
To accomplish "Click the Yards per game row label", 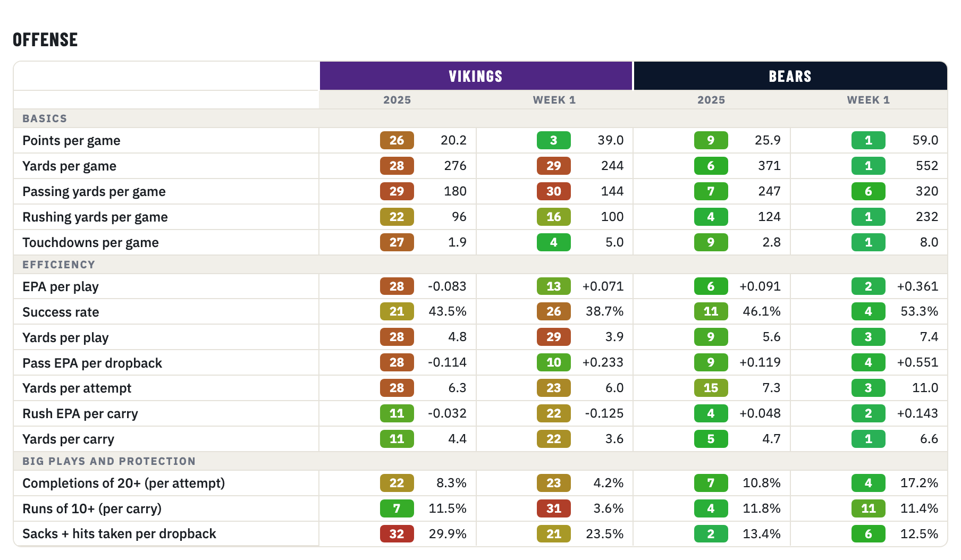I will [69, 166].
